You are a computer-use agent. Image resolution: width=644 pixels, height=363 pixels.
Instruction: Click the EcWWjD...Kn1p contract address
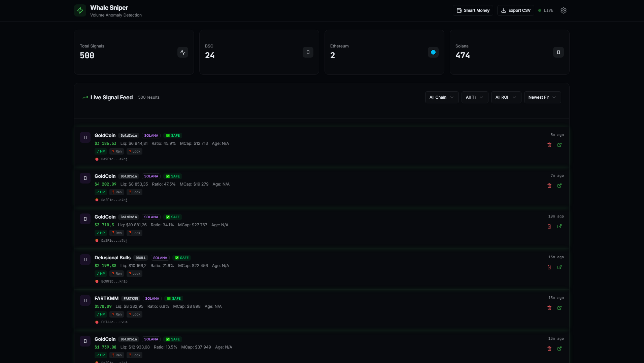coord(114,282)
